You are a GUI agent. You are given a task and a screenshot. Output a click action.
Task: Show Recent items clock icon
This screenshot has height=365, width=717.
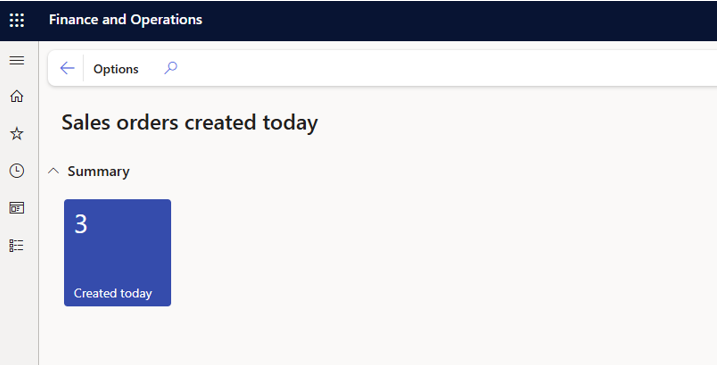click(17, 171)
